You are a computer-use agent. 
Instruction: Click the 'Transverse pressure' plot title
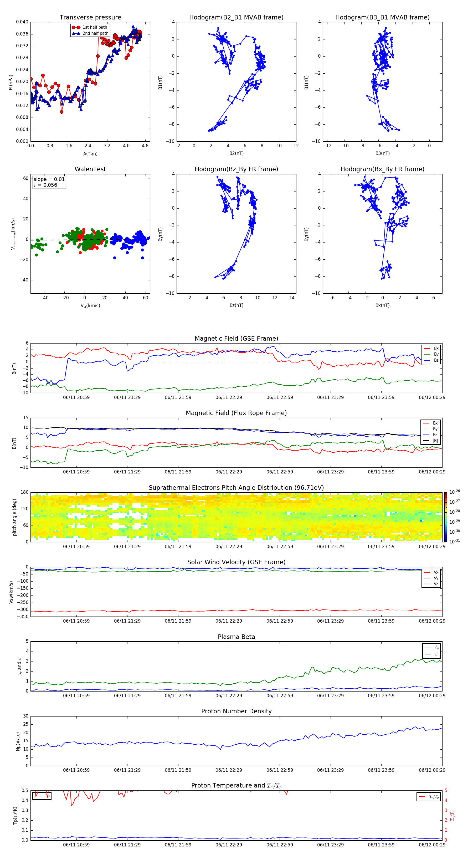pos(90,18)
